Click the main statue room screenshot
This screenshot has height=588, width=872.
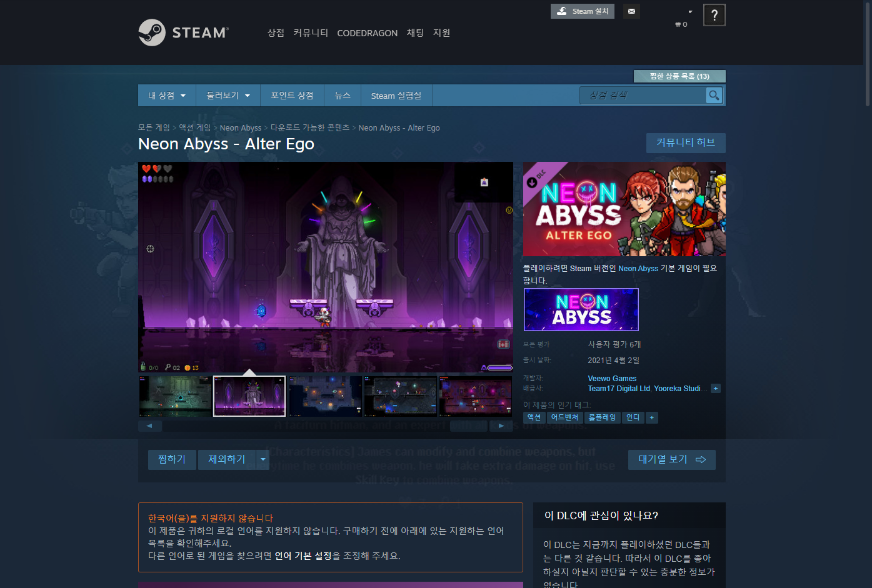pyautogui.click(x=326, y=267)
